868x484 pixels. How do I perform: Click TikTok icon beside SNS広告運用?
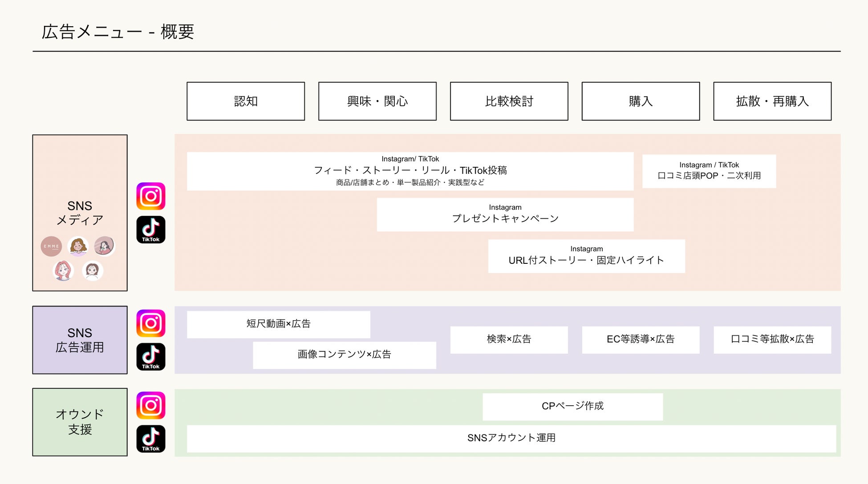click(151, 357)
